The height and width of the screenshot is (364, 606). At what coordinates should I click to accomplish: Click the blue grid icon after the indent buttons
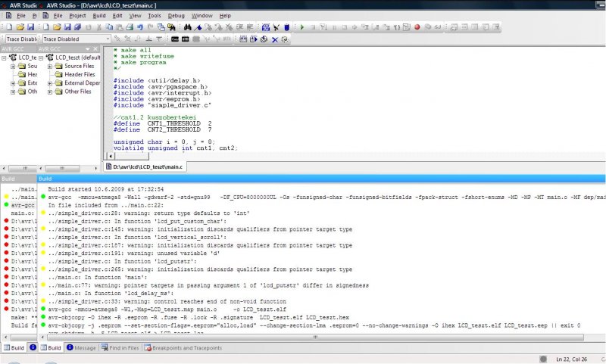[266, 27]
